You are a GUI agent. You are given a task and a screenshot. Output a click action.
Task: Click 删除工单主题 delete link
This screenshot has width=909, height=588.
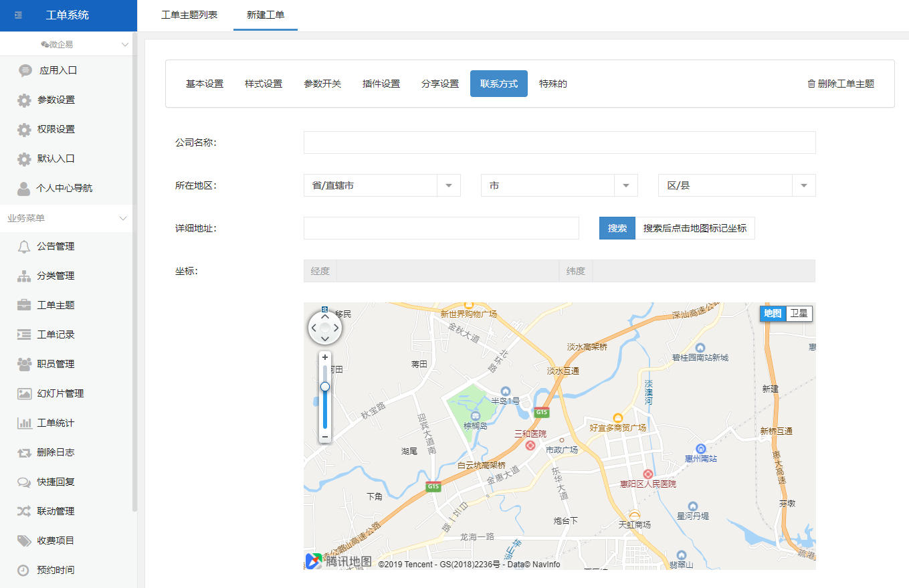click(x=841, y=84)
